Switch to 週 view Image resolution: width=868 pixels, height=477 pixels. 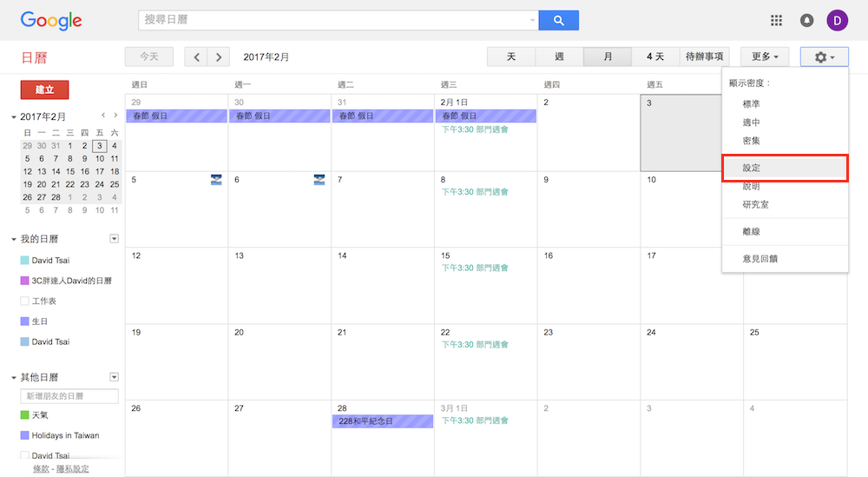point(559,56)
